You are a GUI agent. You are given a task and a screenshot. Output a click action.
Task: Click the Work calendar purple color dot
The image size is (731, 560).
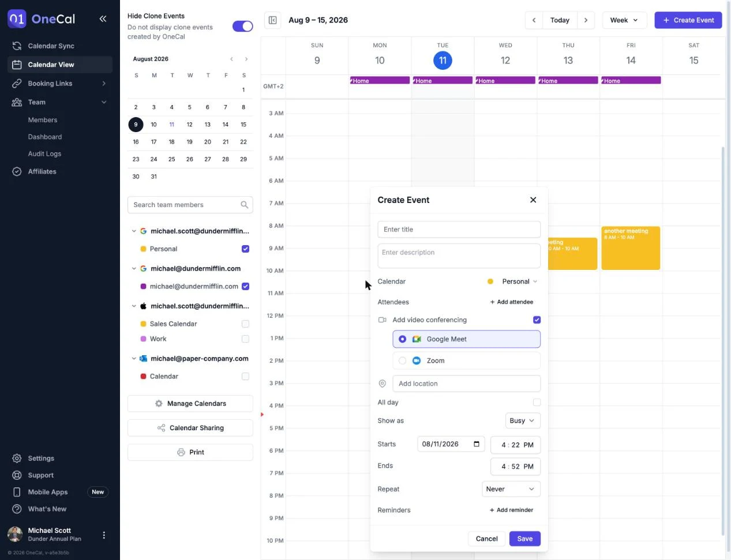pyautogui.click(x=143, y=339)
